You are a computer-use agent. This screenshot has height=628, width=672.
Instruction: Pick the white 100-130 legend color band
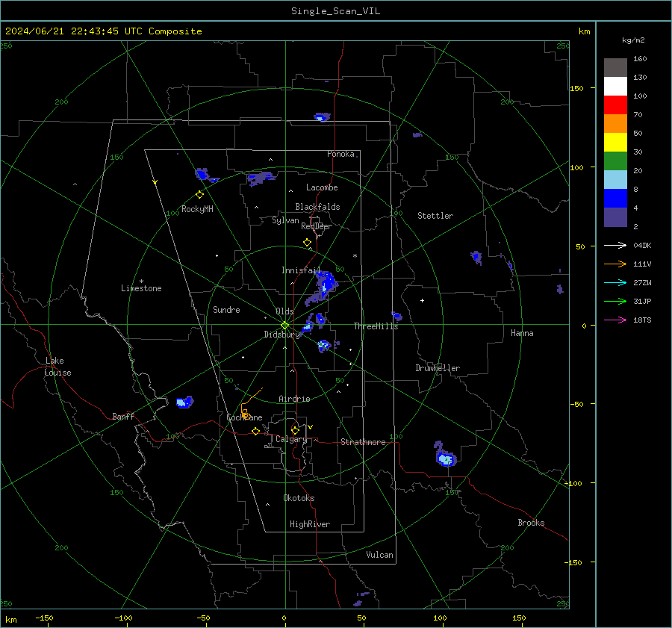[x=615, y=87]
